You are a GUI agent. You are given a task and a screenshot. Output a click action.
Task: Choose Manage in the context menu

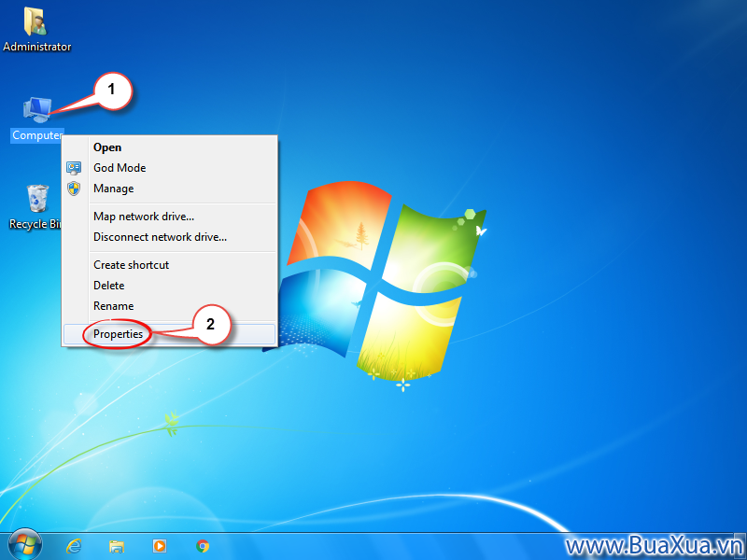pyautogui.click(x=170, y=189)
